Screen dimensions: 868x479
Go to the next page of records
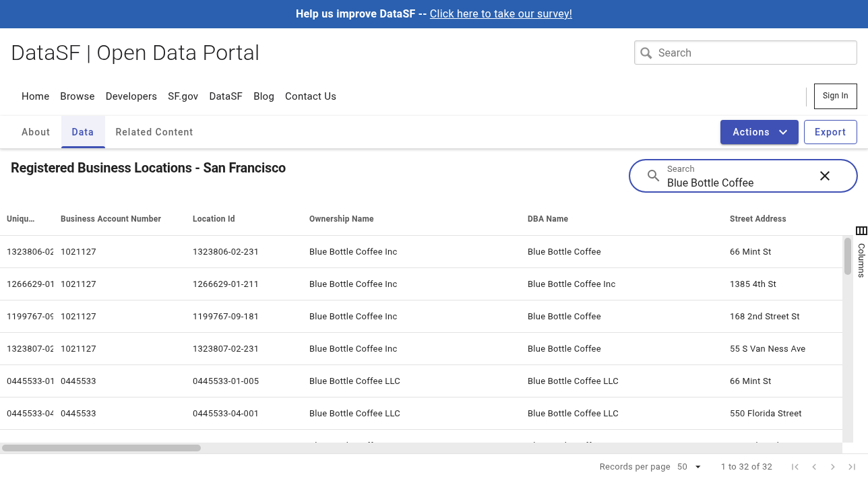point(833,467)
